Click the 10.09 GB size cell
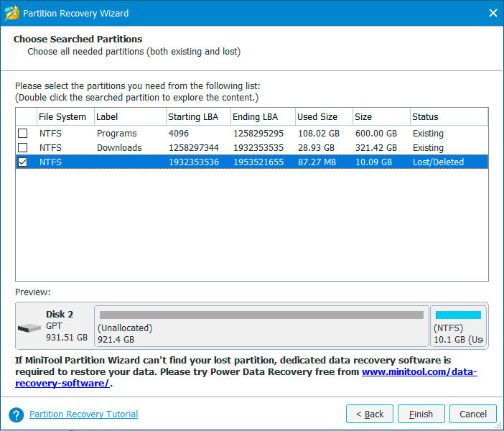504x431 pixels. click(373, 162)
